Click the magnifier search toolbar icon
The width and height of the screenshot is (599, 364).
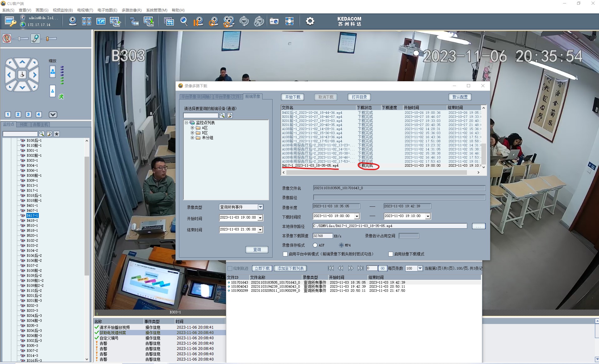click(184, 21)
